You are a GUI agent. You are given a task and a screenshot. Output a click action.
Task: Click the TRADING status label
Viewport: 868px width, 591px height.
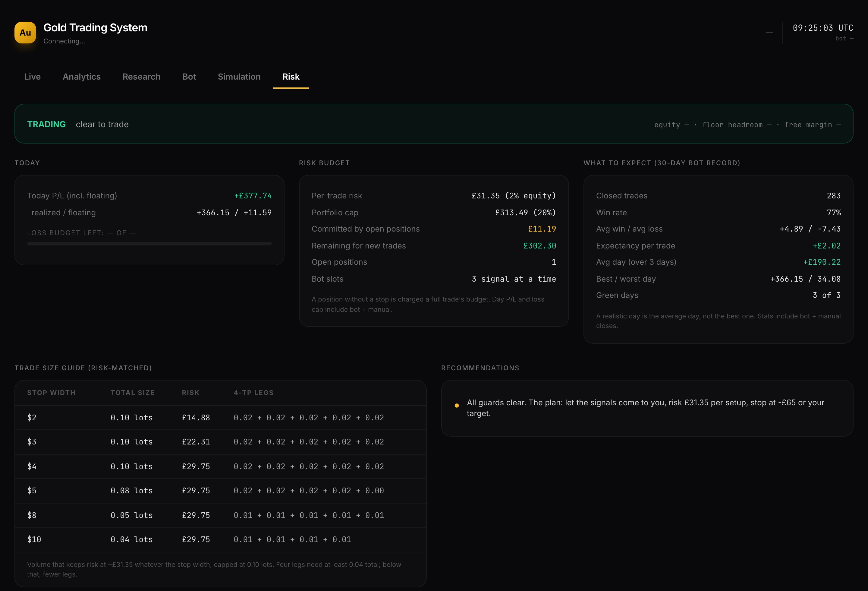click(46, 125)
